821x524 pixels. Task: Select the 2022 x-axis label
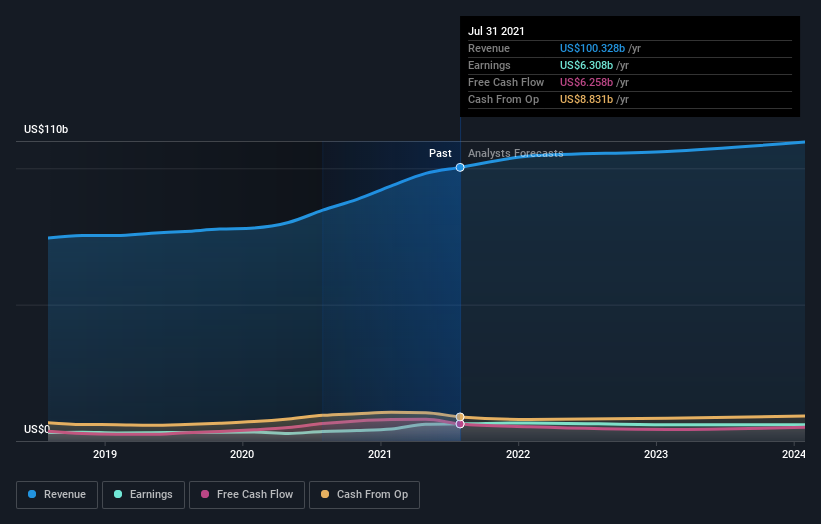click(x=518, y=454)
